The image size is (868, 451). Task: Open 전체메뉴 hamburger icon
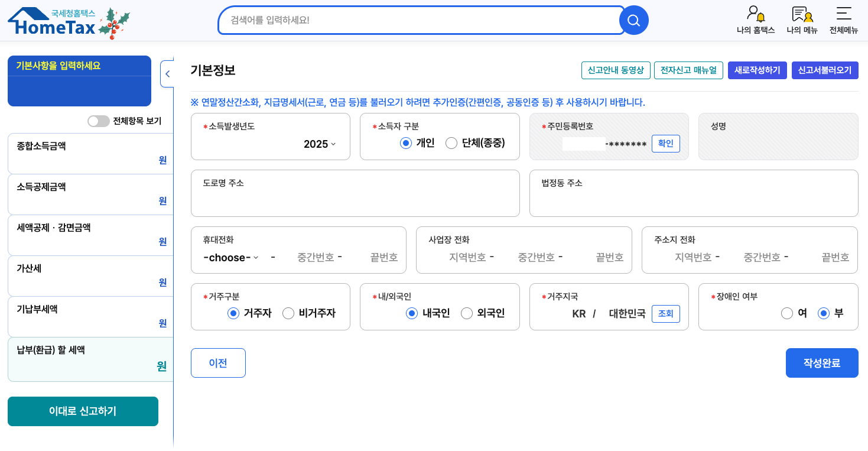[x=843, y=14]
